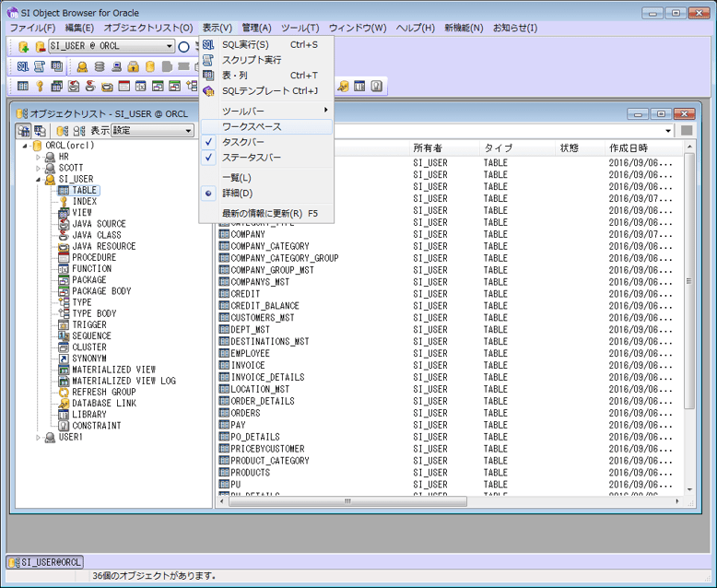
Task: Open the ツール(T) menu
Action: (300, 28)
